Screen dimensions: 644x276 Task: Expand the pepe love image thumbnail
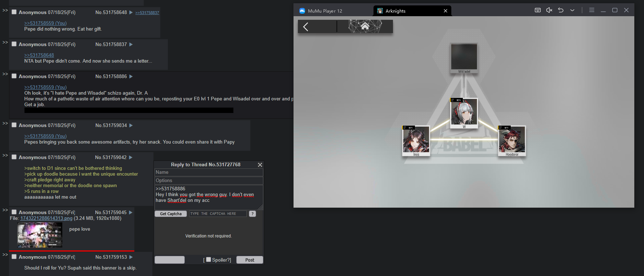click(40, 235)
